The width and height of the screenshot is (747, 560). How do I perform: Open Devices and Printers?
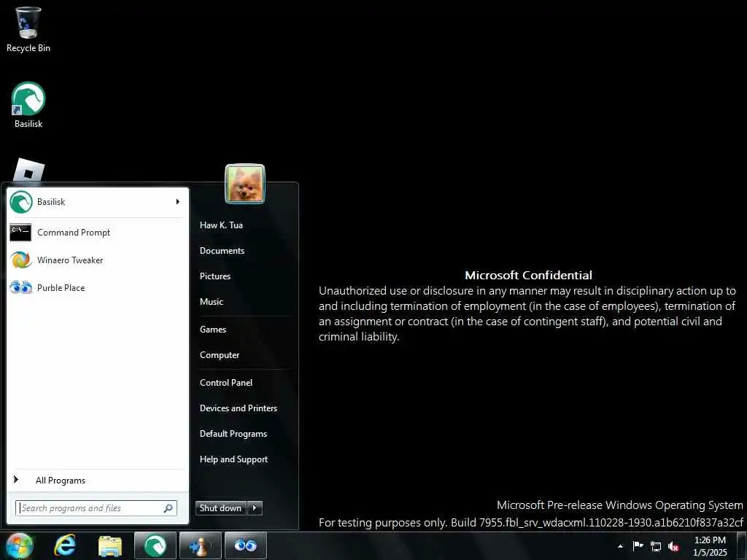point(239,408)
